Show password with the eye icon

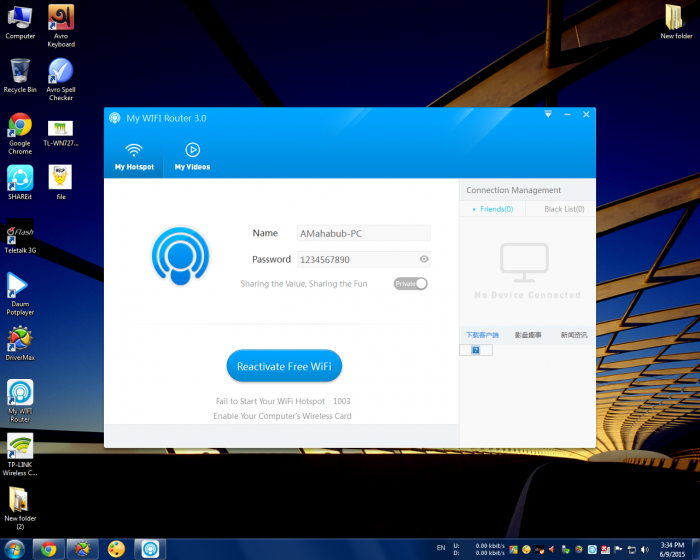(424, 259)
